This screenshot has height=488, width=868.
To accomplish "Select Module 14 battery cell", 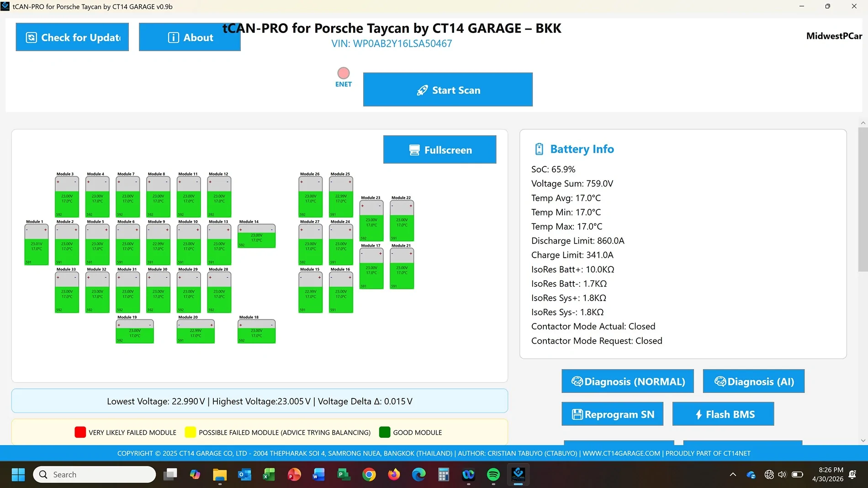I will 257,236.
